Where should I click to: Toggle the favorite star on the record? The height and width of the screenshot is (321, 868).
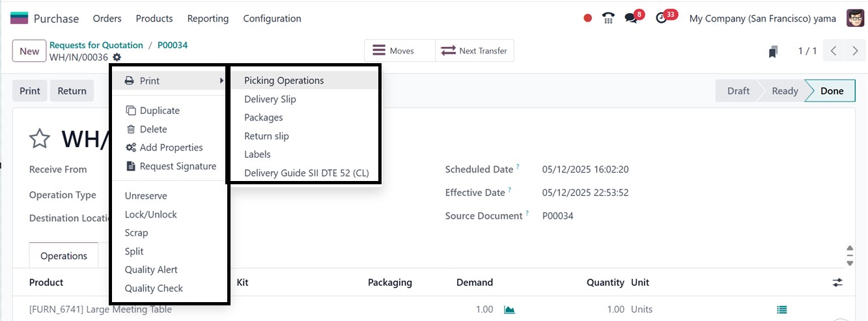[x=40, y=138]
